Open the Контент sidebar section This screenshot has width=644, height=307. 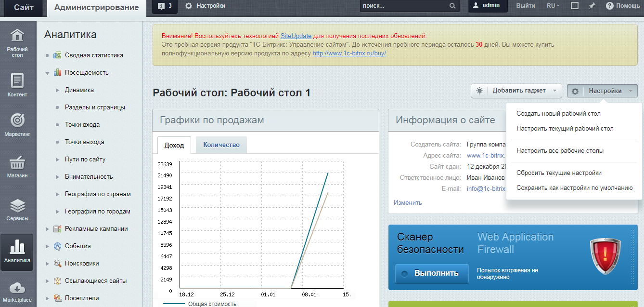click(x=17, y=85)
